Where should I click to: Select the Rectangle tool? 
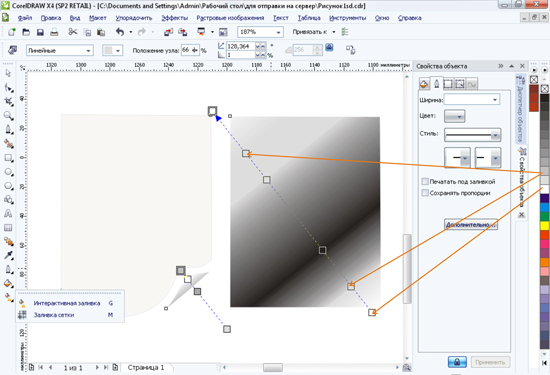8,158
